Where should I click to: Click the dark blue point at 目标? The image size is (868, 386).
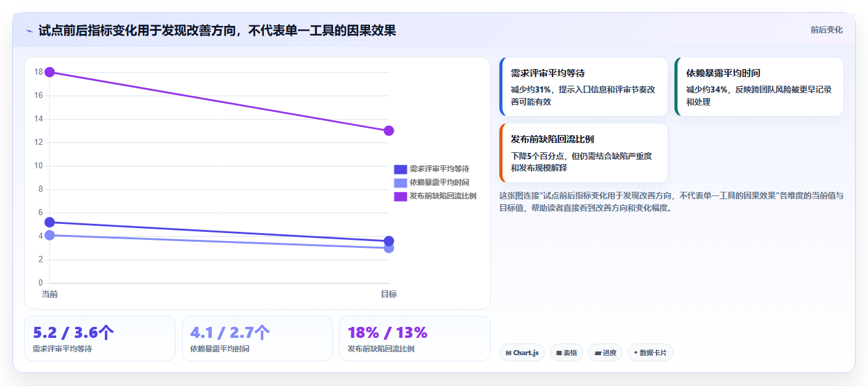tap(388, 241)
